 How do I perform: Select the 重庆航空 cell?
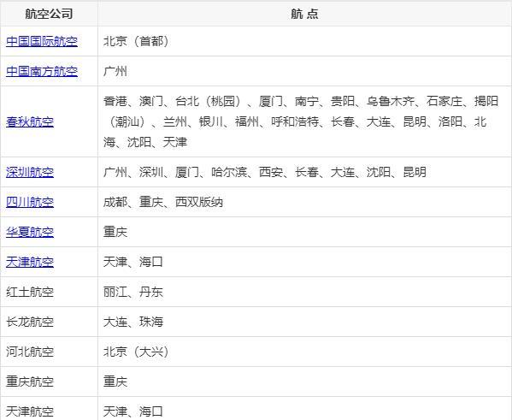49,382
